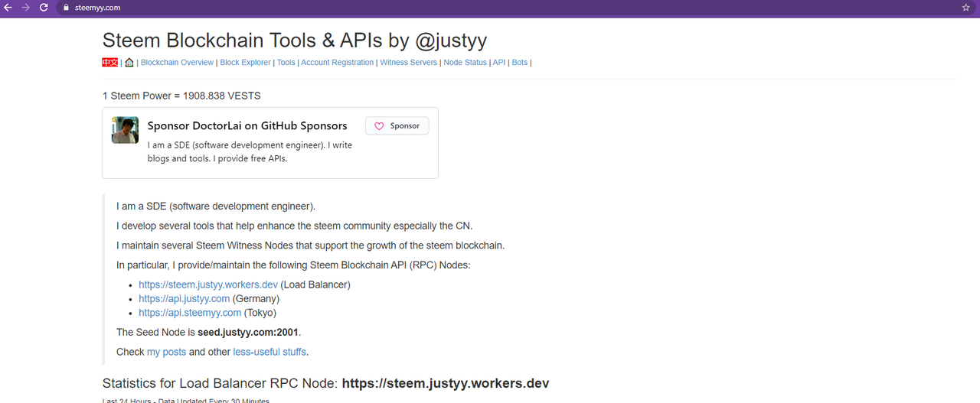Screen dimensions: 980x403
Task: Open Tools menu link
Action: click(286, 63)
